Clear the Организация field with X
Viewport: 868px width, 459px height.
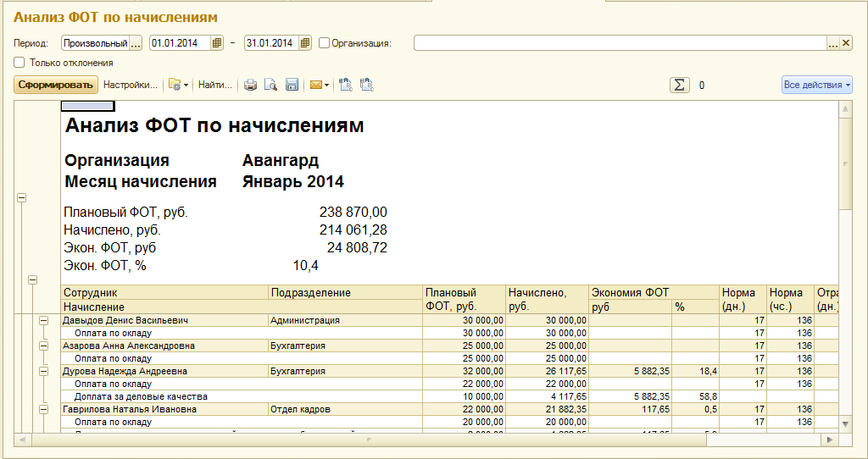tap(846, 42)
